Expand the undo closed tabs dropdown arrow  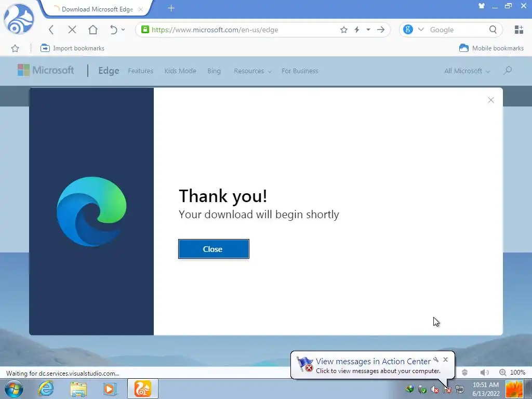pyautogui.click(x=123, y=30)
